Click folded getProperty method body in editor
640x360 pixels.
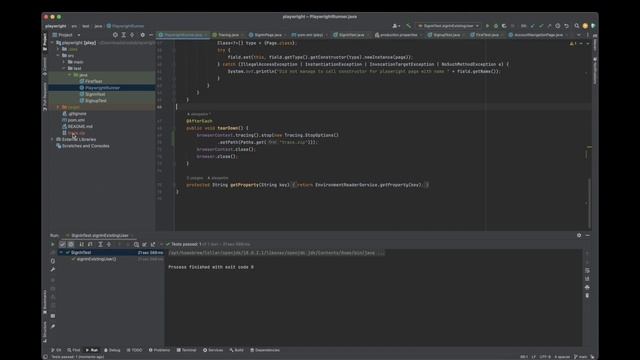[x=360, y=185]
